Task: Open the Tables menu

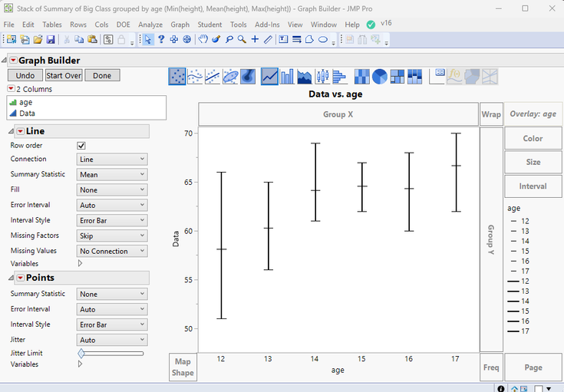Action: 52,25
